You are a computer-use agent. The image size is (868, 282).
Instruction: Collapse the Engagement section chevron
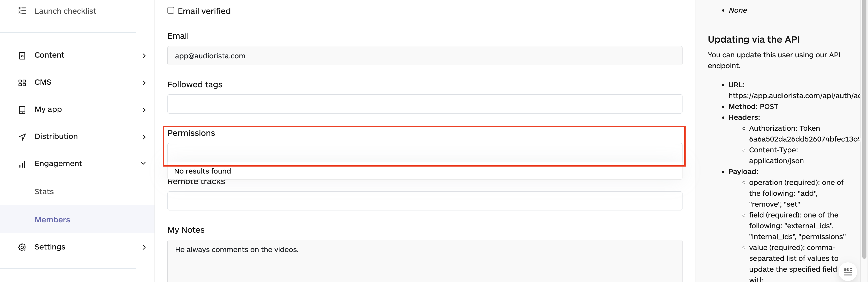tap(143, 163)
